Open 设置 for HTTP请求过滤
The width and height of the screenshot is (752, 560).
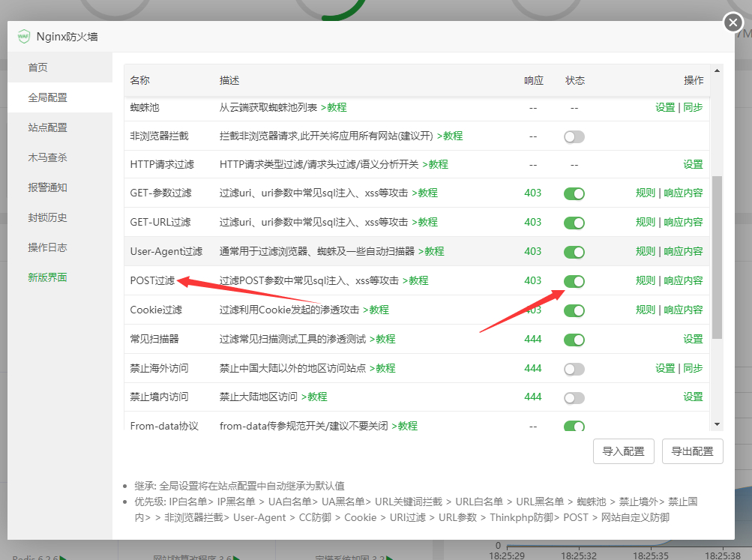coord(694,164)
